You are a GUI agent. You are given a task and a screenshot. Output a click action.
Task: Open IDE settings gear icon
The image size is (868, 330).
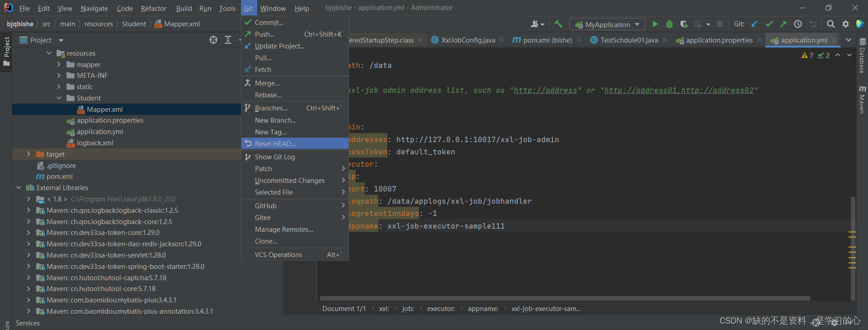coord(845,24)
